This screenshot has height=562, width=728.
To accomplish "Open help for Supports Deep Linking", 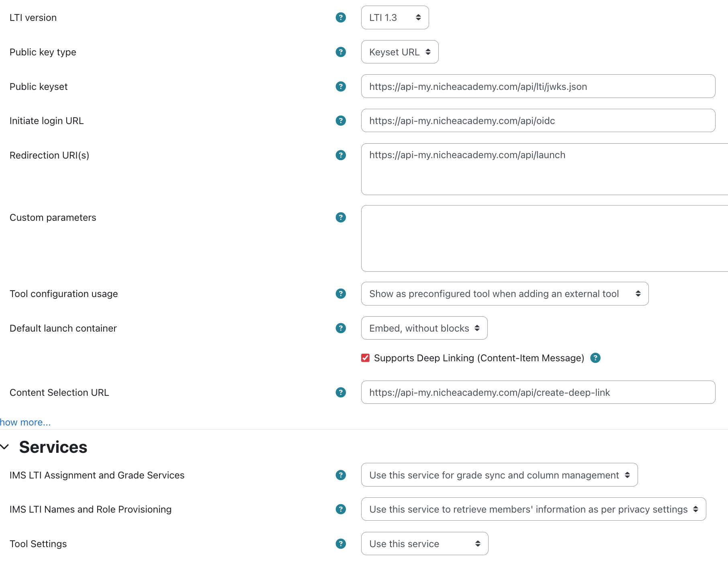I will tap(595, 358).
